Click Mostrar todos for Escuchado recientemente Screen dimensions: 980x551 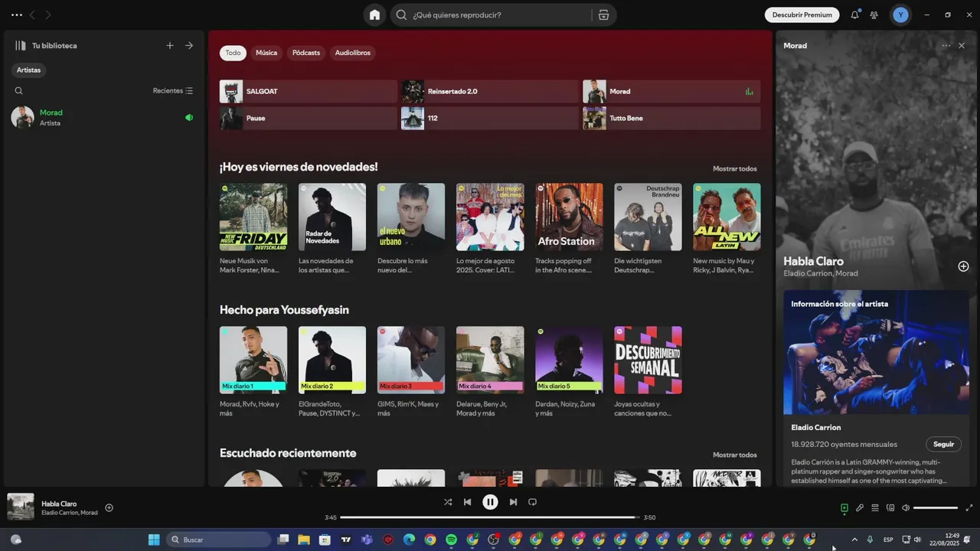pyautogui.click(x=734, y=455)
